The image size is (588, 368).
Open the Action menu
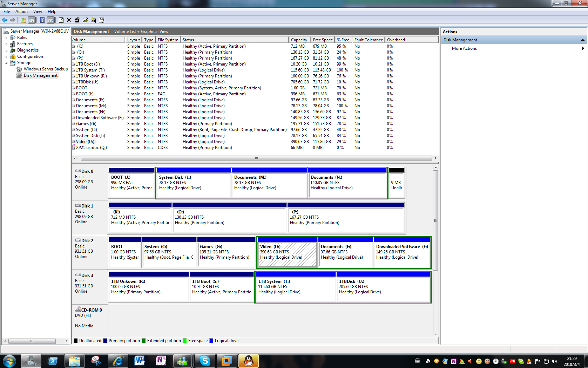pyautogui.click(x=21, y=12)
